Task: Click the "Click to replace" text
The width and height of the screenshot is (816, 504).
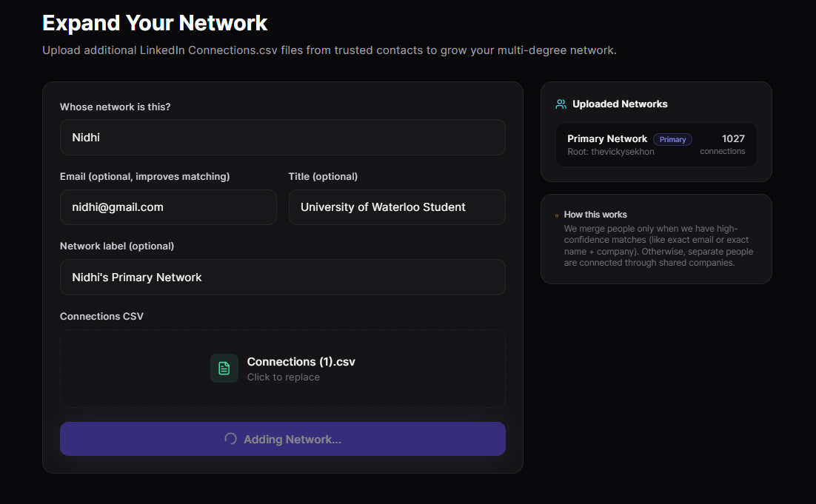Action: pos(284,377)
